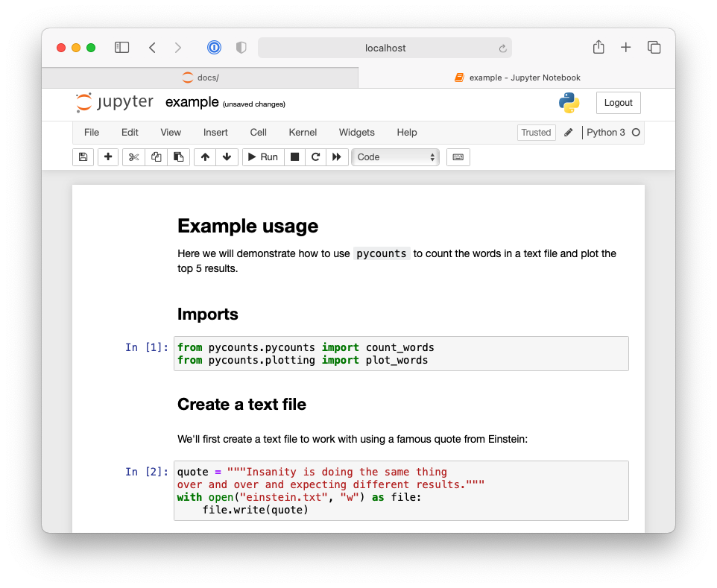Select the In [2] quote code cell
Screen dimensions: 717x588
pyautogui.click(x=401, y=490)
